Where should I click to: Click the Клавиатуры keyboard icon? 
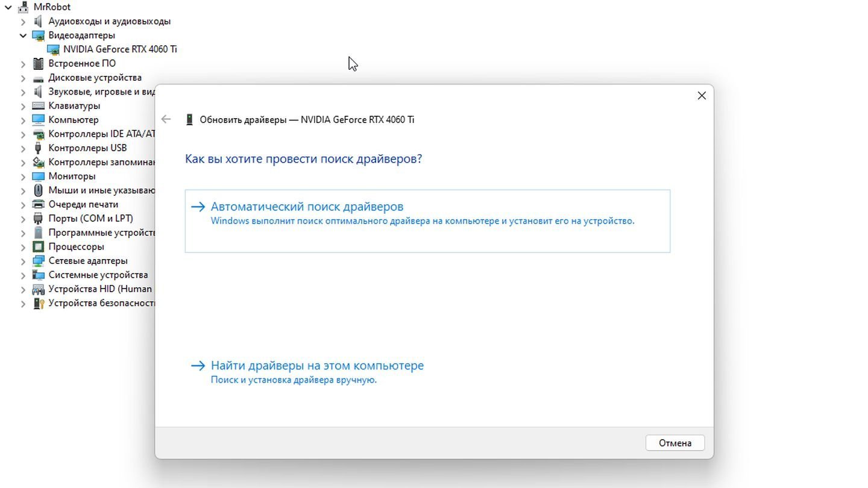coord(38,106)
